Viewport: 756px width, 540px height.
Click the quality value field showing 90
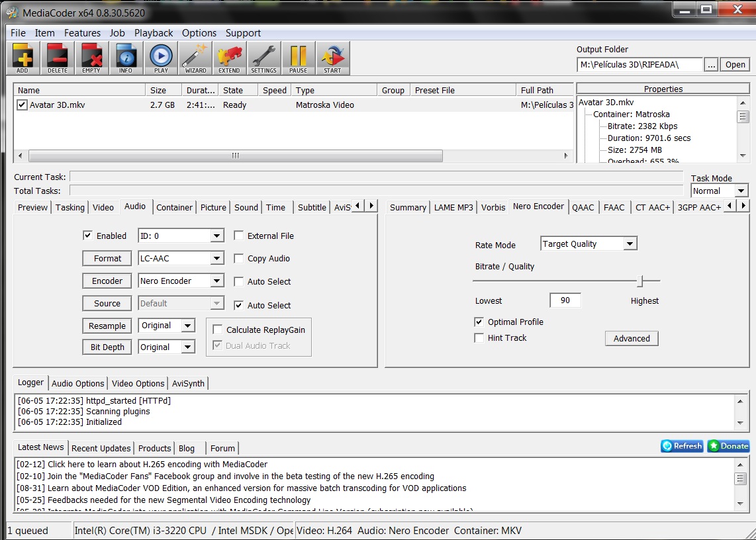565,300
